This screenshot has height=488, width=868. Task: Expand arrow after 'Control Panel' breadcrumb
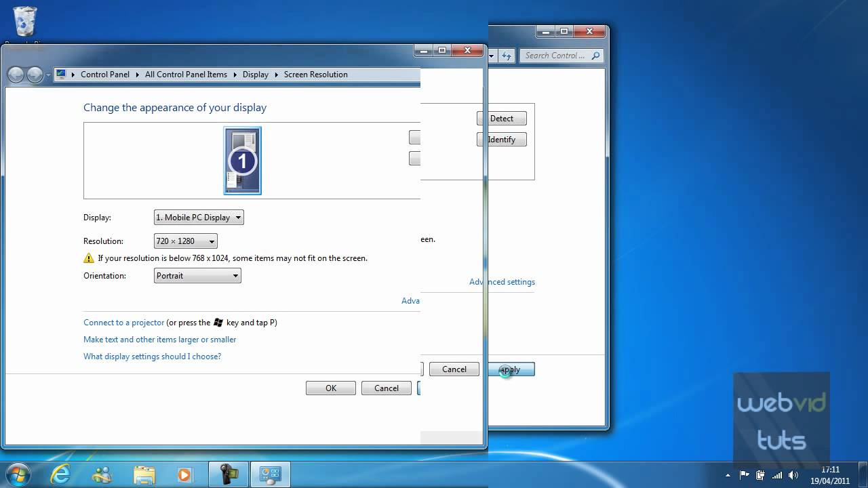pos(137,75)
